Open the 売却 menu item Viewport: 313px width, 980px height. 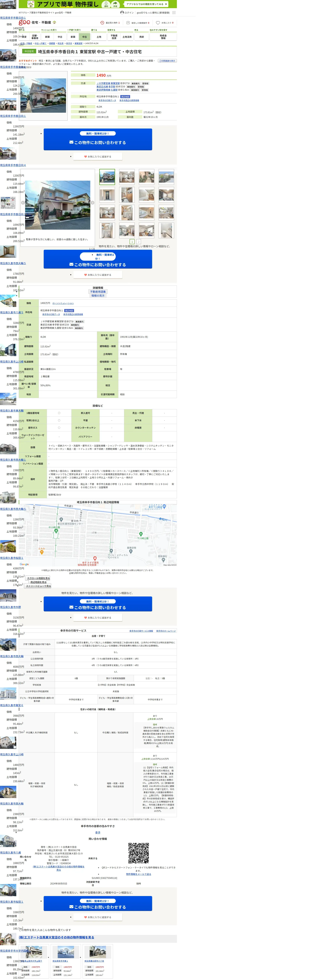point(142,37)
